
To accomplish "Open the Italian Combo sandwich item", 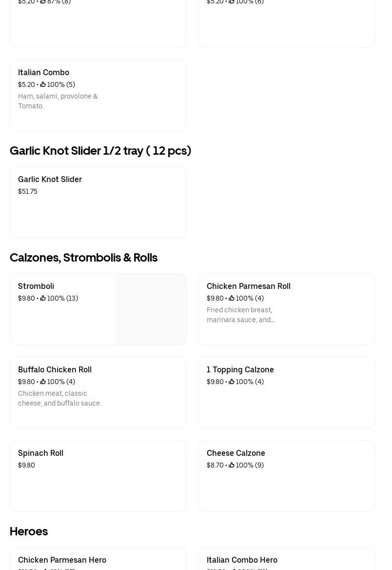I will 43,73.
